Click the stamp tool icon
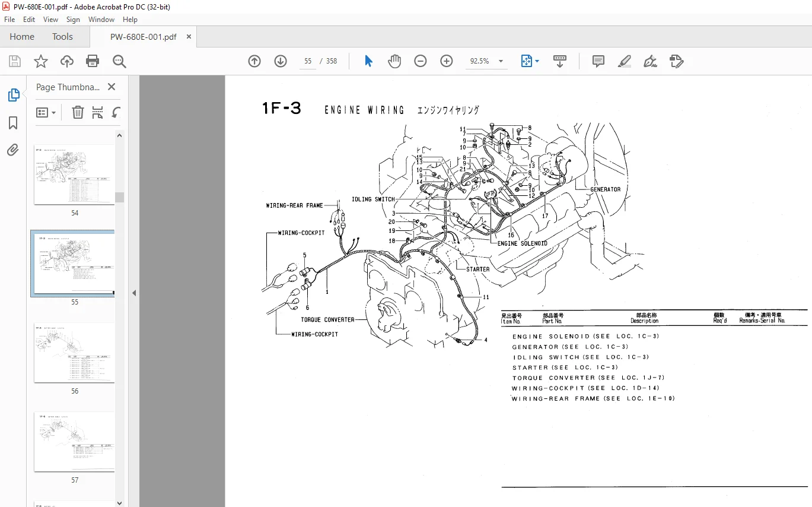This screenshot has width=812, height=507. [x=676, y=61]
